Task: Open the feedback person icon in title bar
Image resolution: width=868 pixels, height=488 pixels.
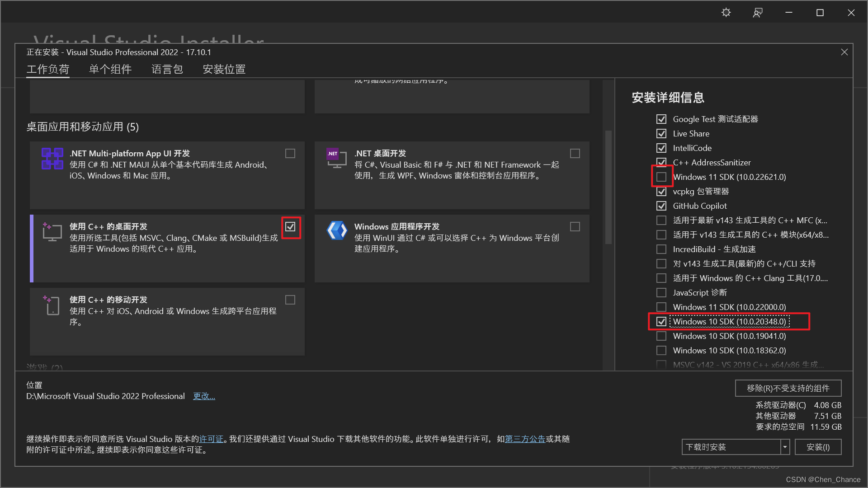Action: point(758,13)
